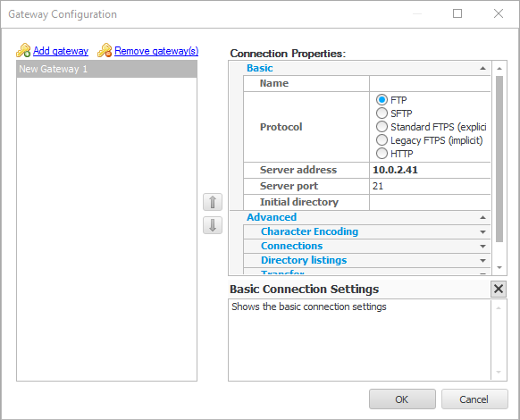The width and height of the screenshot is (520, 420).
Task: Move gateway up with arrow button
Action: pos(213,202)
